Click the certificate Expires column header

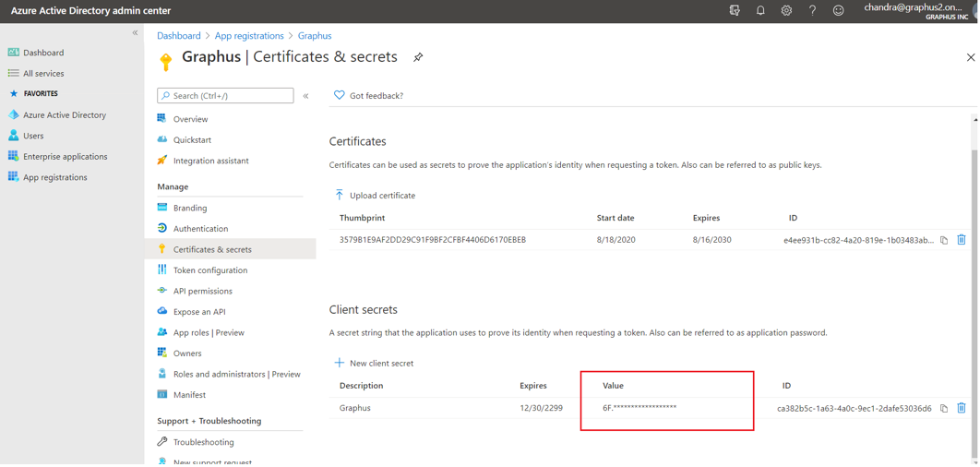coord(706,218)
